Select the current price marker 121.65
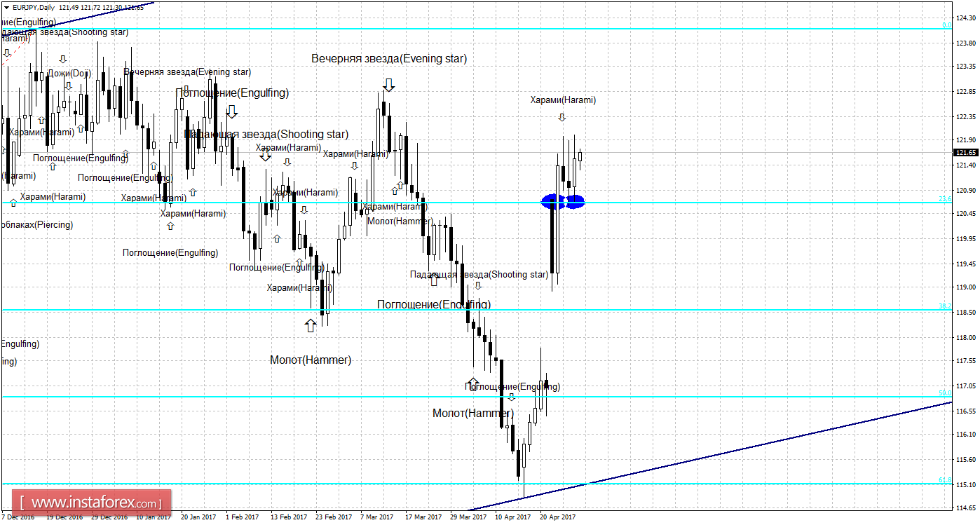Viewport: 980px width, 525px height. click(966, 152)
